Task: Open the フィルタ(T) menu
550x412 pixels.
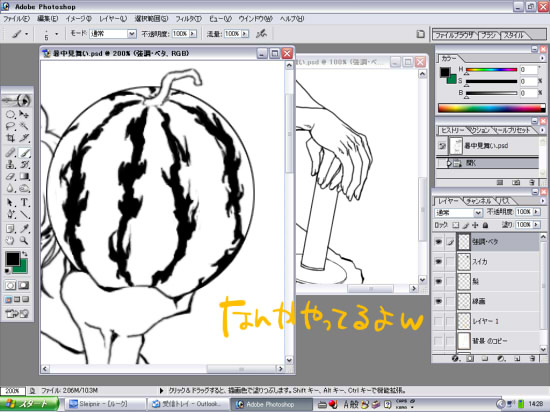Action: coord(188,19)
